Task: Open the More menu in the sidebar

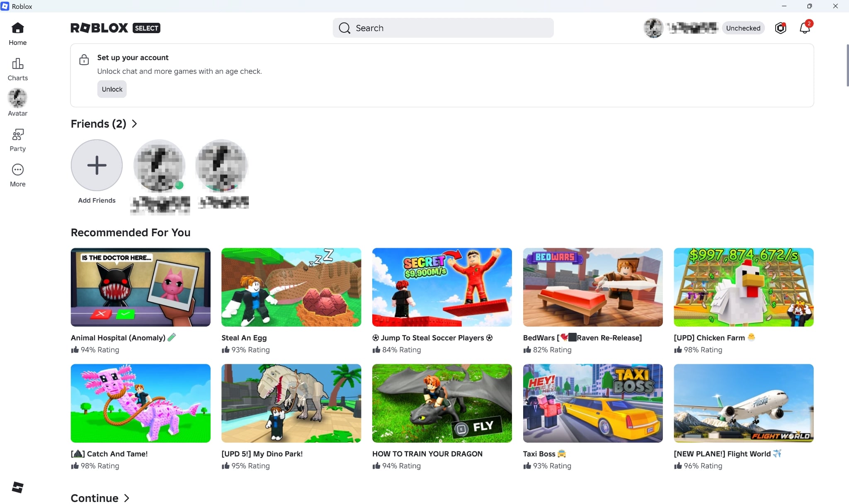Action: (x=17, y=175)
